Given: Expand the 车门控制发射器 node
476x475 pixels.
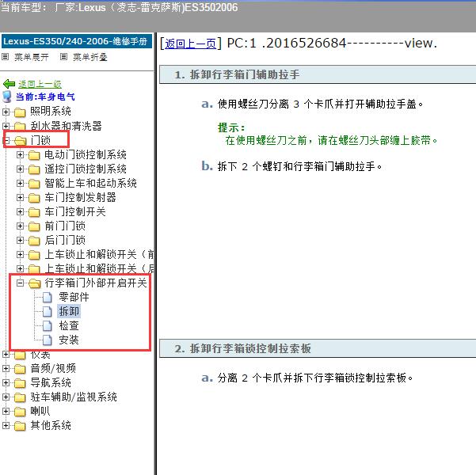Looking at the screenshot, I should (20, 198).
